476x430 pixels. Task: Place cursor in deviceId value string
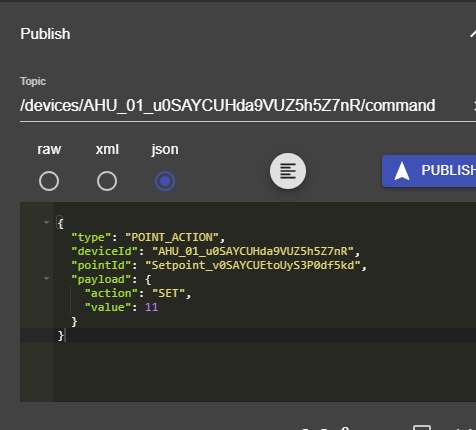tap(253, 251)
